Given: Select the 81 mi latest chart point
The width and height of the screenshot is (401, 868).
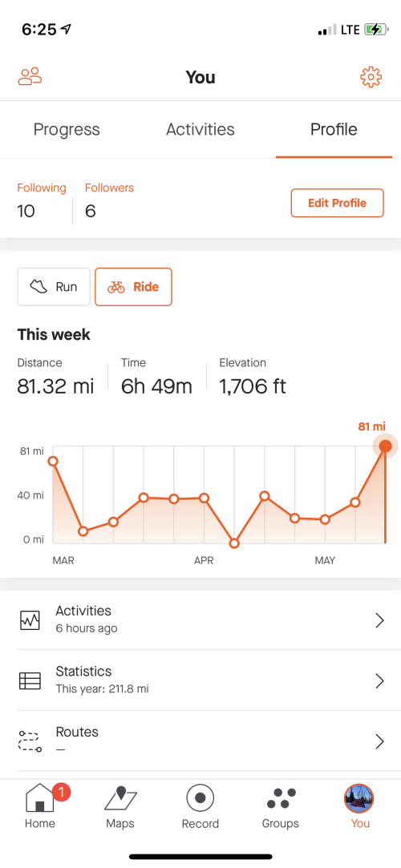Looking at the screenshot, I should click(x=385, y=446).
